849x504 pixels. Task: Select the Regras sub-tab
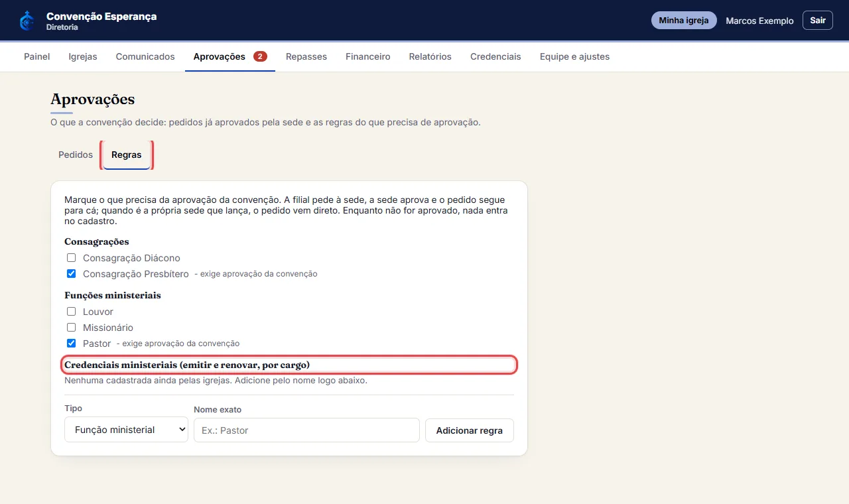tap(127, 155)
